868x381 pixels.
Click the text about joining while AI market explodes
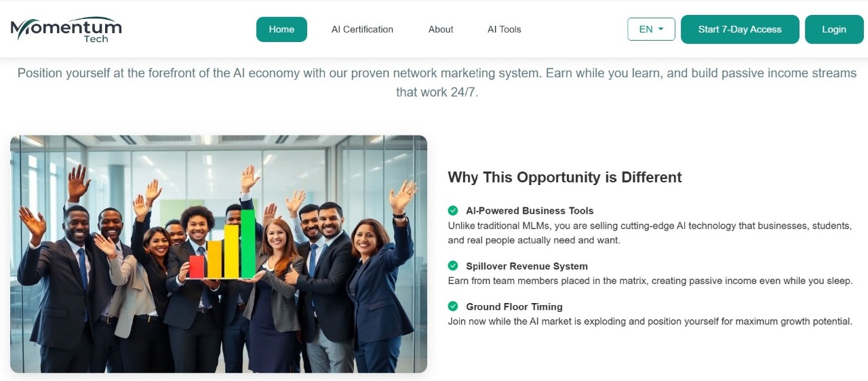coord(650,321)
